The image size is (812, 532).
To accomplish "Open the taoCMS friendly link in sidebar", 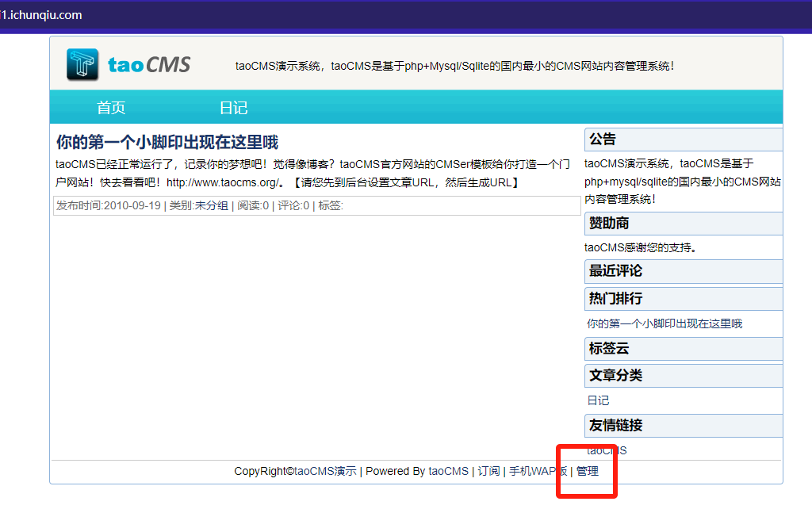I will click(607, 450).
